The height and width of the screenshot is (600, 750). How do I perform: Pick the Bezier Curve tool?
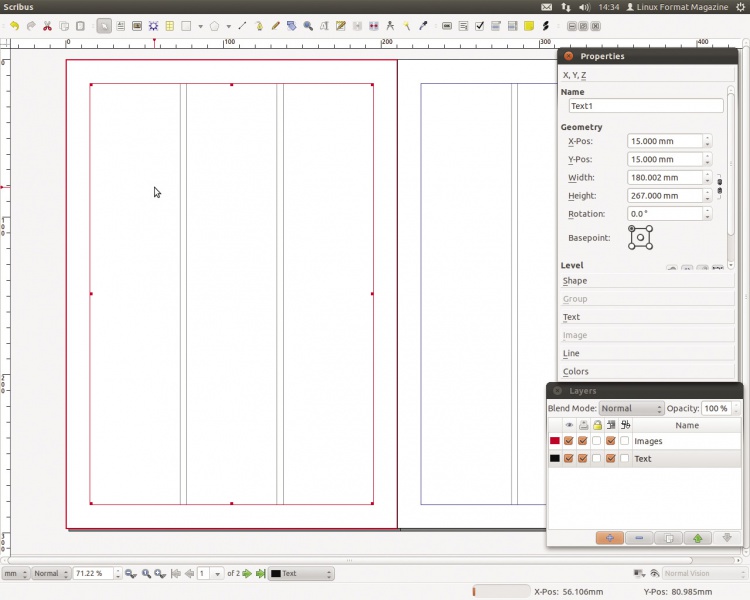tap(259, 26)
